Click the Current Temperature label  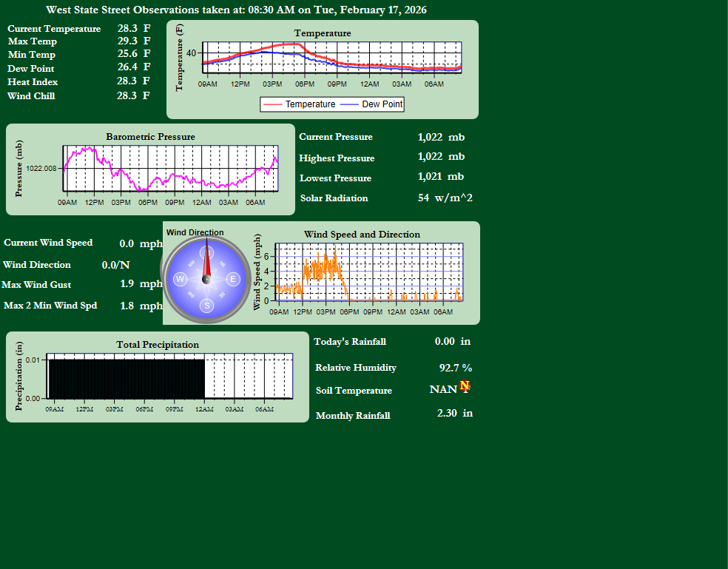(x=54, y=28)
